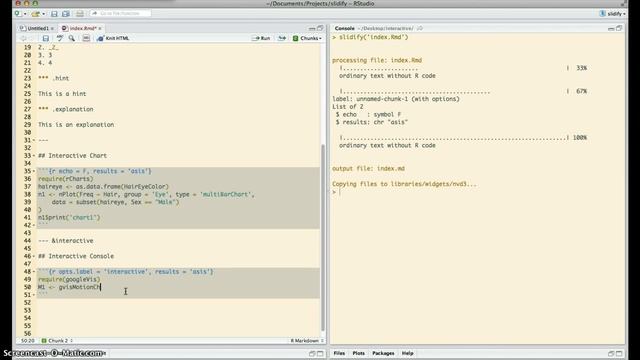
Task: Click the 'This is a hint' text
Action: coord(62,93)
